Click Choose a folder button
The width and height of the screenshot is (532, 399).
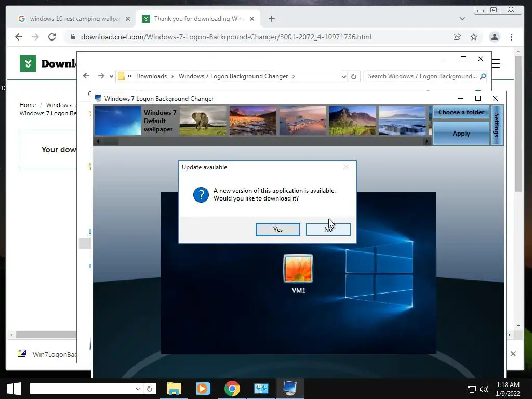click(x=461, y=112)
